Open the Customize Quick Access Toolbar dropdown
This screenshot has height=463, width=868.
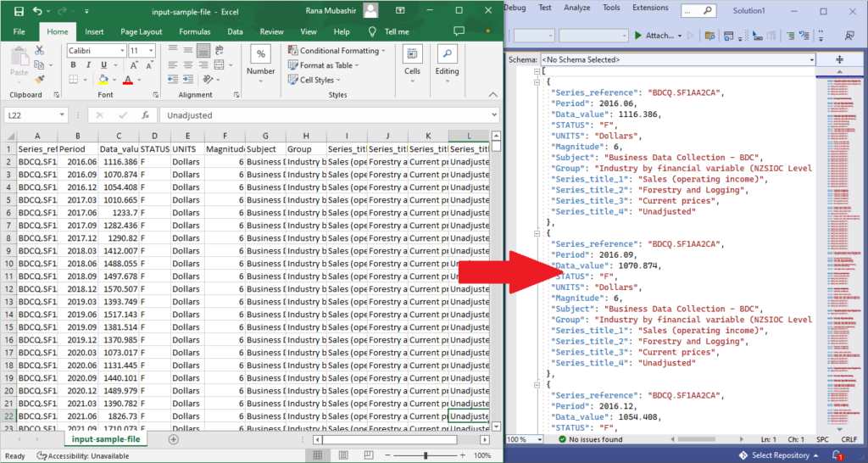click(x=87, y=12)
